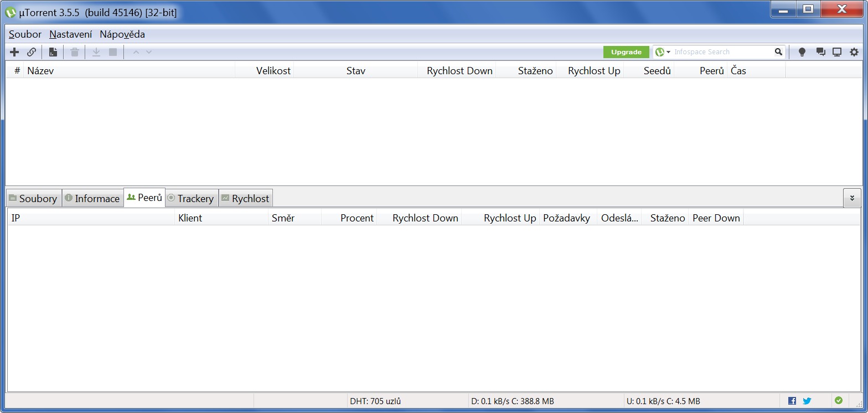Focus the Infospace Search input field

(722, 52)
